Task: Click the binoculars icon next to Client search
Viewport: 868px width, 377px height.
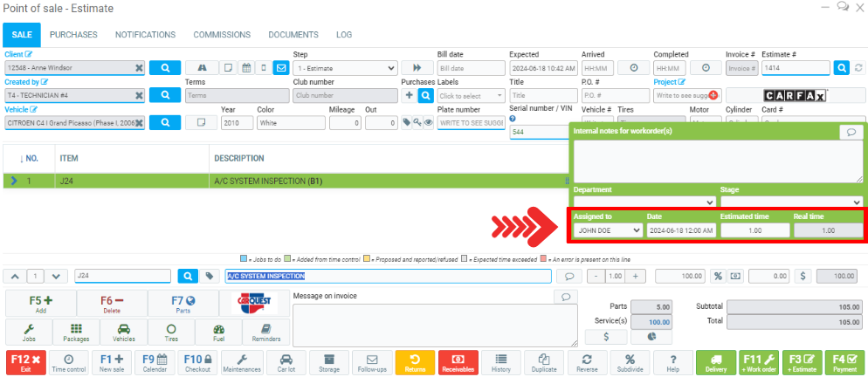Action: pyautogui.click(x=203, y=67)
